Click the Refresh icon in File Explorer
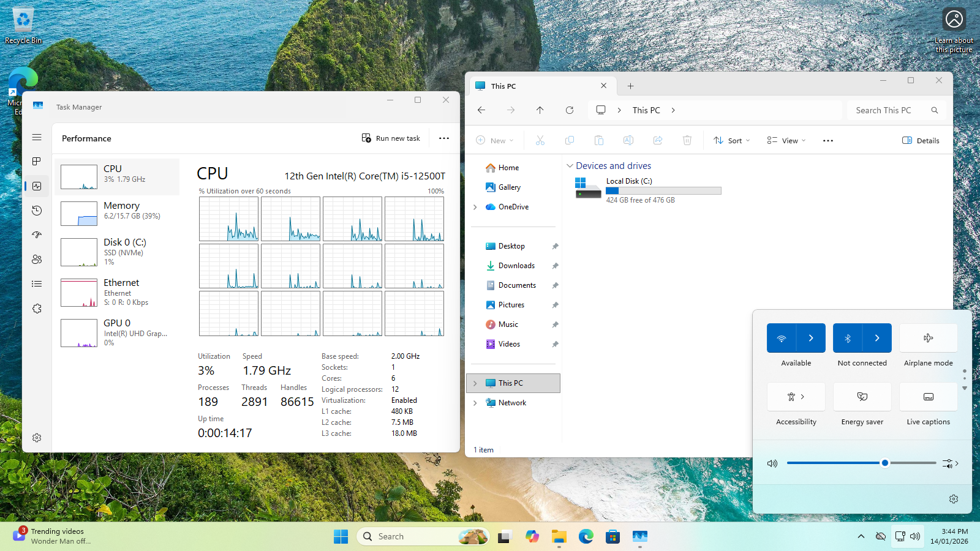This screenshot has height=551, width=980. coord(570,110)
